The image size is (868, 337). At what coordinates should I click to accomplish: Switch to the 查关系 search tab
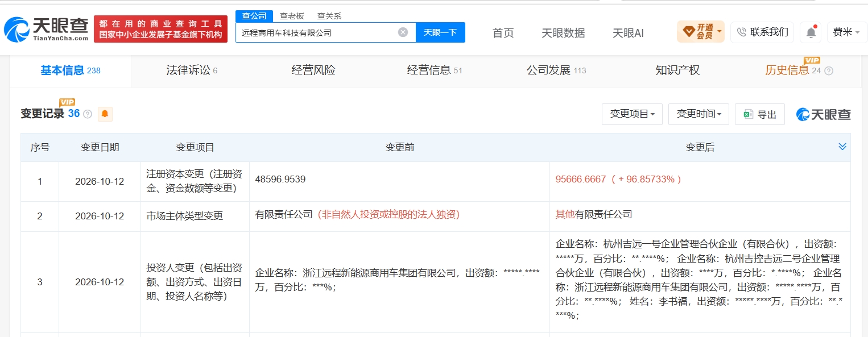tap(329, 16)
